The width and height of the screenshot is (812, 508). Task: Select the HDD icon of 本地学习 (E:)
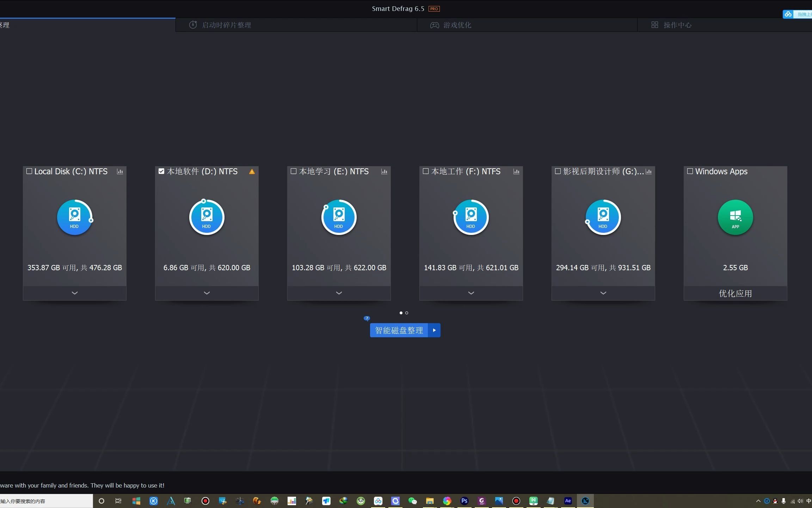coord(338,217)
